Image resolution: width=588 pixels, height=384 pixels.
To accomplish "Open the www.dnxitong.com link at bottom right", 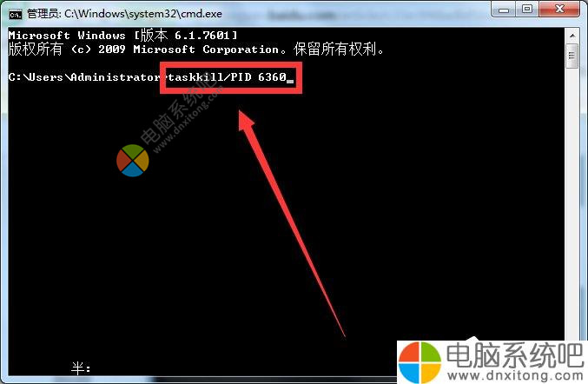I will point(515,375).
